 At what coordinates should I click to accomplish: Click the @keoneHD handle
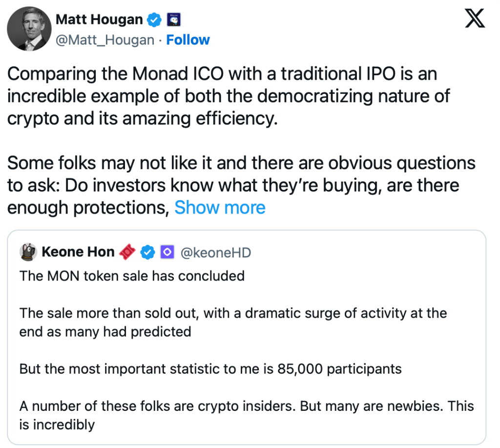(216, 252)
